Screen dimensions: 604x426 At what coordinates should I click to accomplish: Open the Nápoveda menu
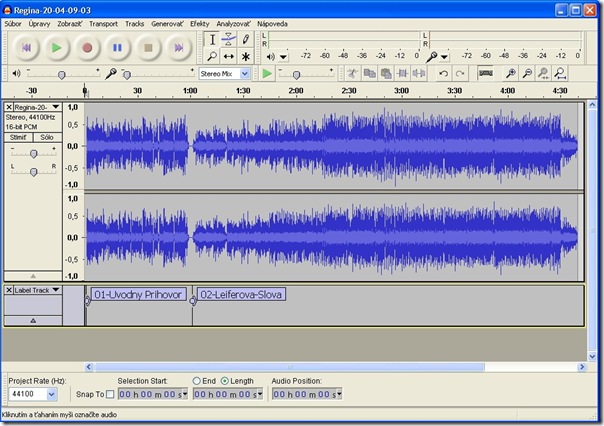(272, 24)
